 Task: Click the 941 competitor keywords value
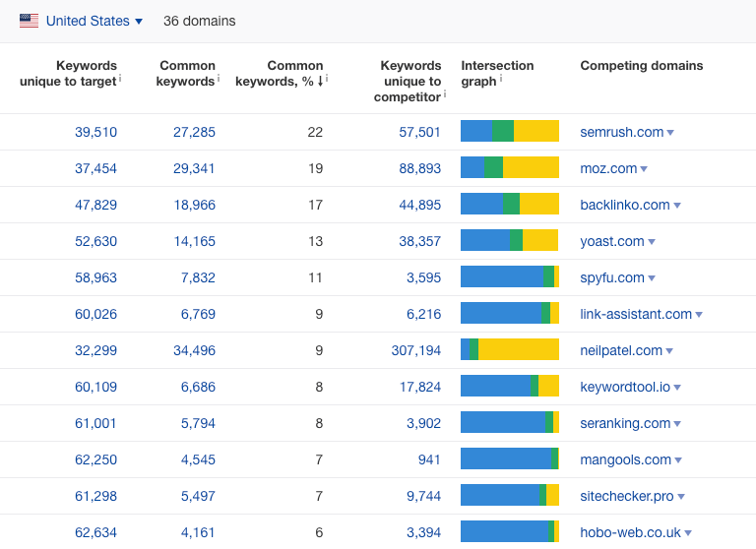429,459
